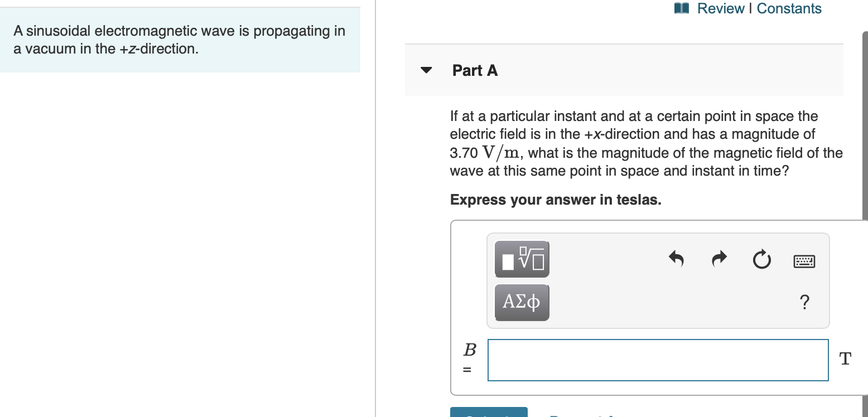Screen dimensions: 868x417
Task: Click the Part A disclosure triangle
Action: 426,70
